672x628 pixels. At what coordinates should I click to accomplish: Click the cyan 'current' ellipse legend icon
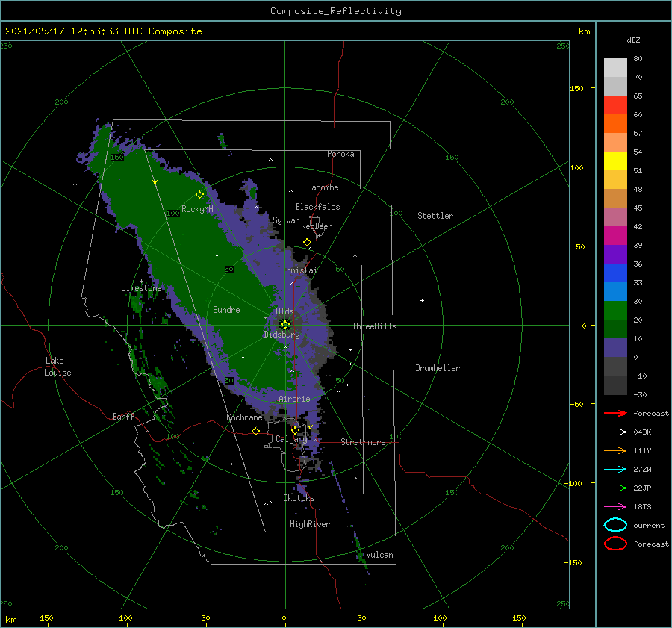click(615, 525)
